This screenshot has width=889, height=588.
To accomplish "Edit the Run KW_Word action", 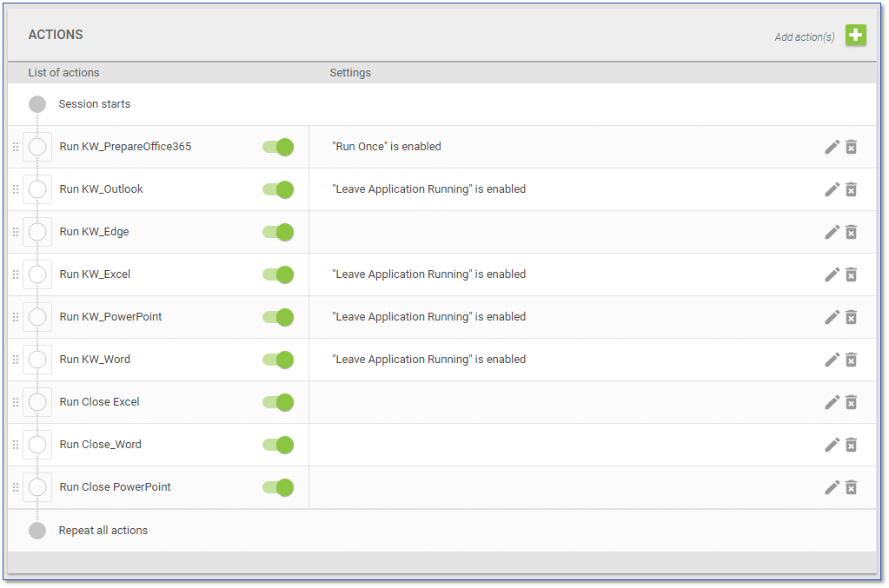I will coord(832,360).
